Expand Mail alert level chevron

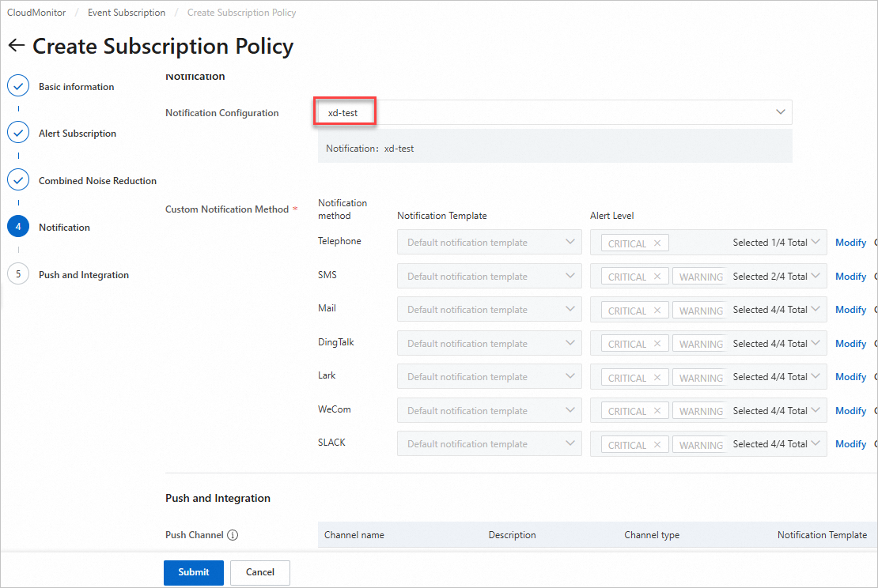816,309
